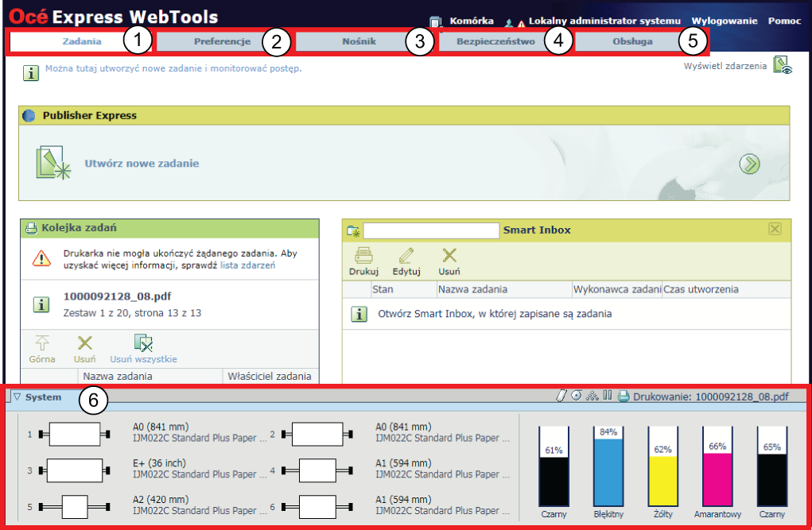Click the Smart Inbox folder icon
Screen dimensions: 812x530
click(x=353, y=231)
